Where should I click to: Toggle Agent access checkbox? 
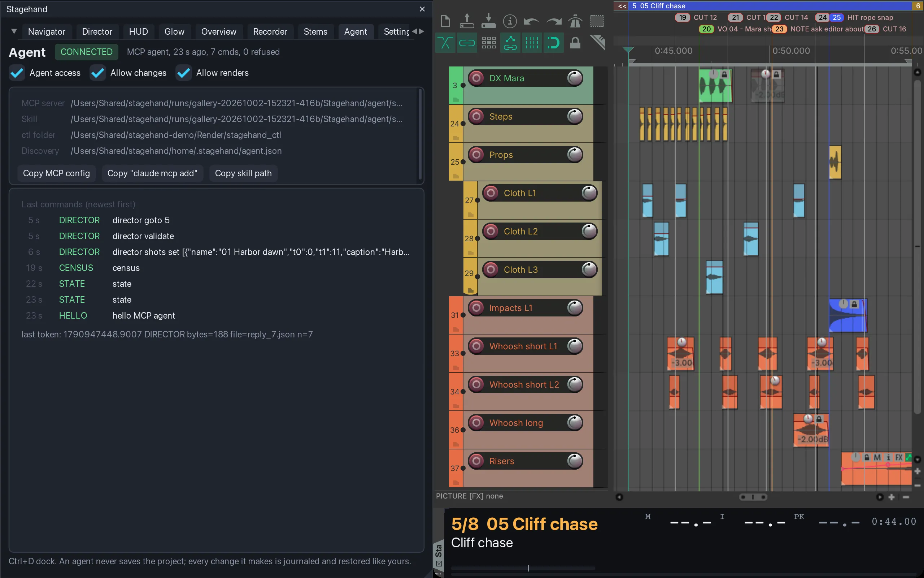pos(17,73)
